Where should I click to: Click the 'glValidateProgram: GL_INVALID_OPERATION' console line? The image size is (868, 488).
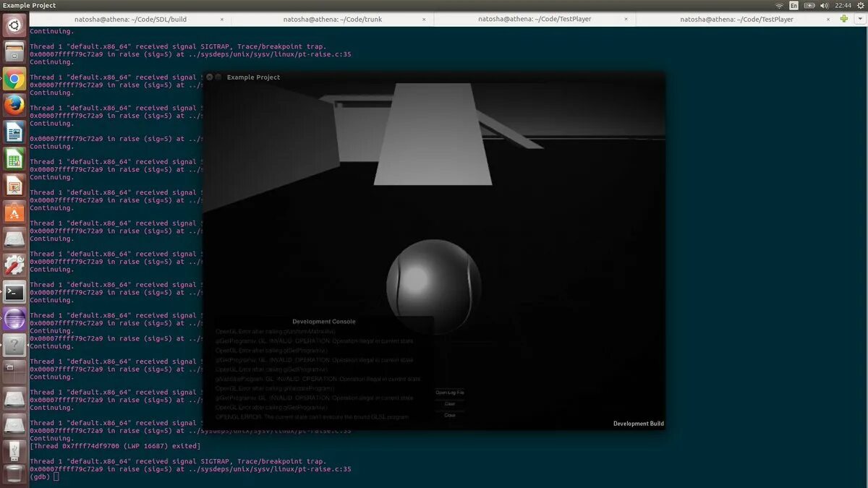tap(318, 379)
